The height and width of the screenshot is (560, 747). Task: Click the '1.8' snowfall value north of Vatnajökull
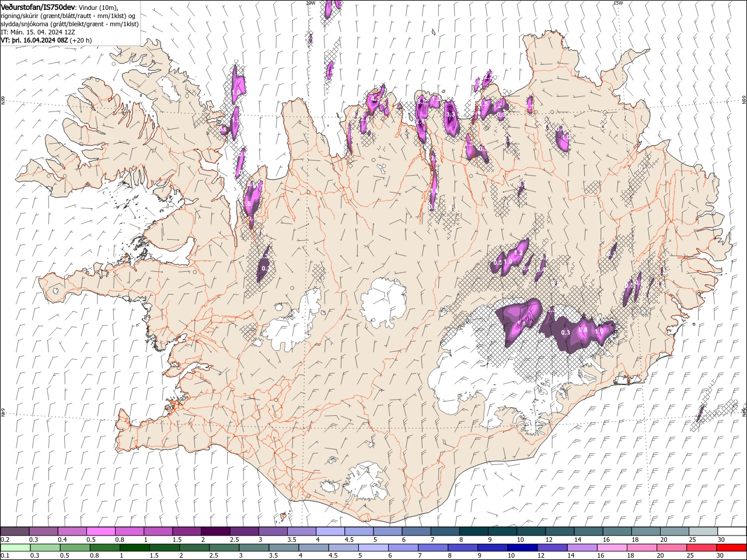pos(522,323)
